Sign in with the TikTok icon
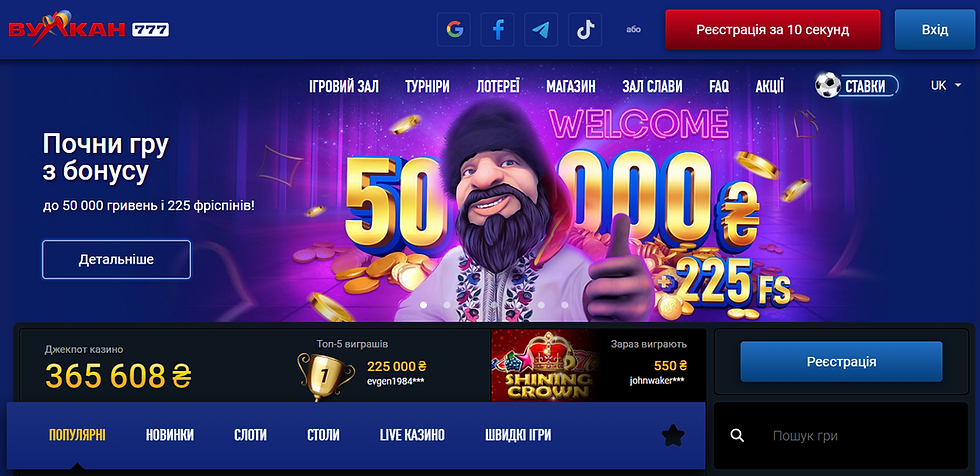This screenshot has width=980, height=476. [585, 29]
